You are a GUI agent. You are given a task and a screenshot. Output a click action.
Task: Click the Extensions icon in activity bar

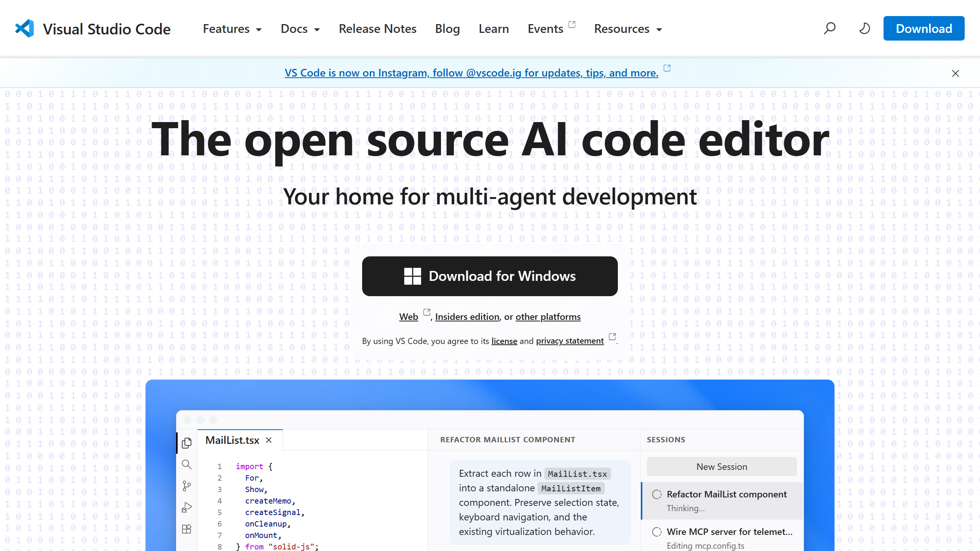click(187, 529)
